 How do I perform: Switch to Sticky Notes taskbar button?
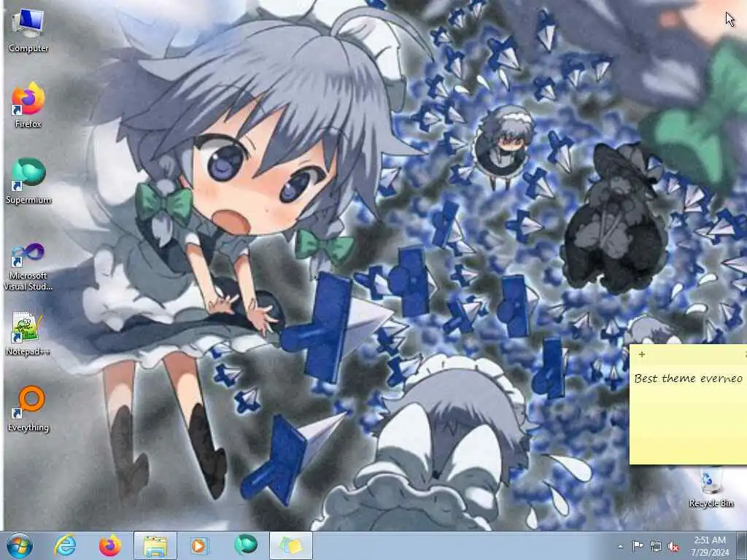tap(291, 545)
